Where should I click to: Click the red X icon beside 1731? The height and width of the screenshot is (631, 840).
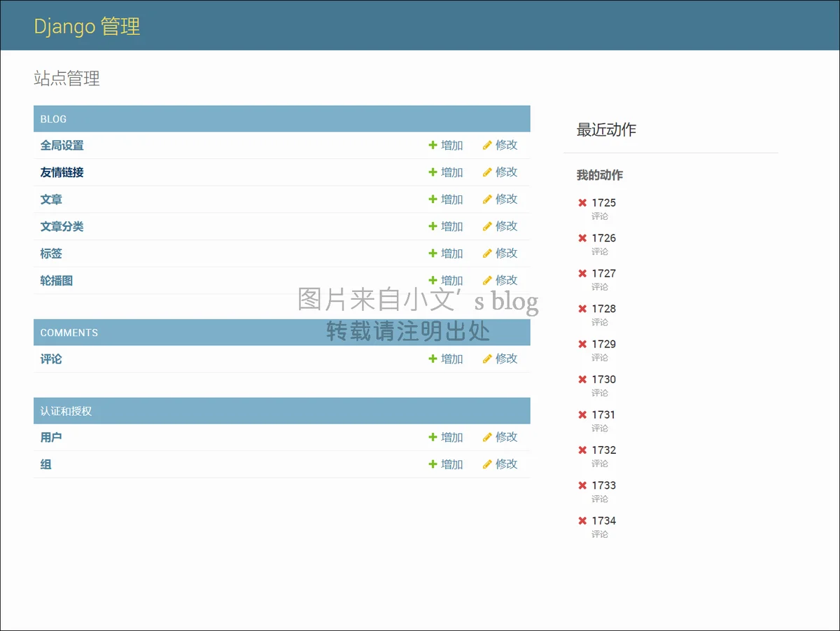582,415
